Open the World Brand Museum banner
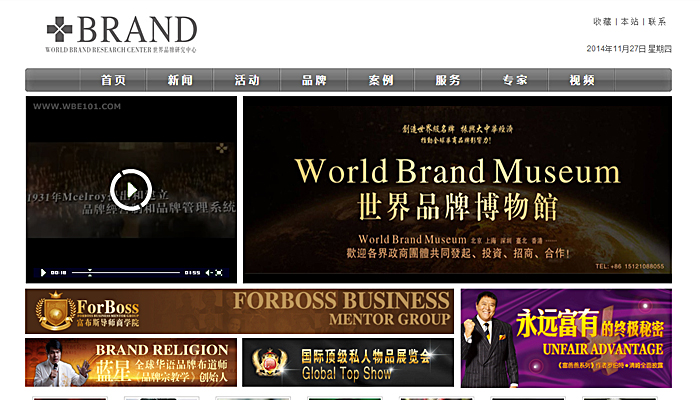Screen dimensions: 700x400 click(457, 189)
